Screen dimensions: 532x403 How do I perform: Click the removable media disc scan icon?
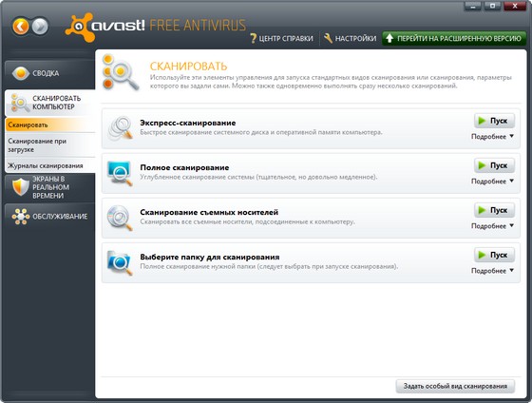click(x=120, y=218)
